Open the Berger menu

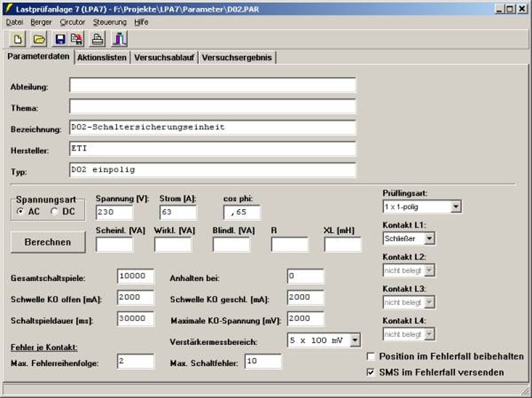coord(41,22)
